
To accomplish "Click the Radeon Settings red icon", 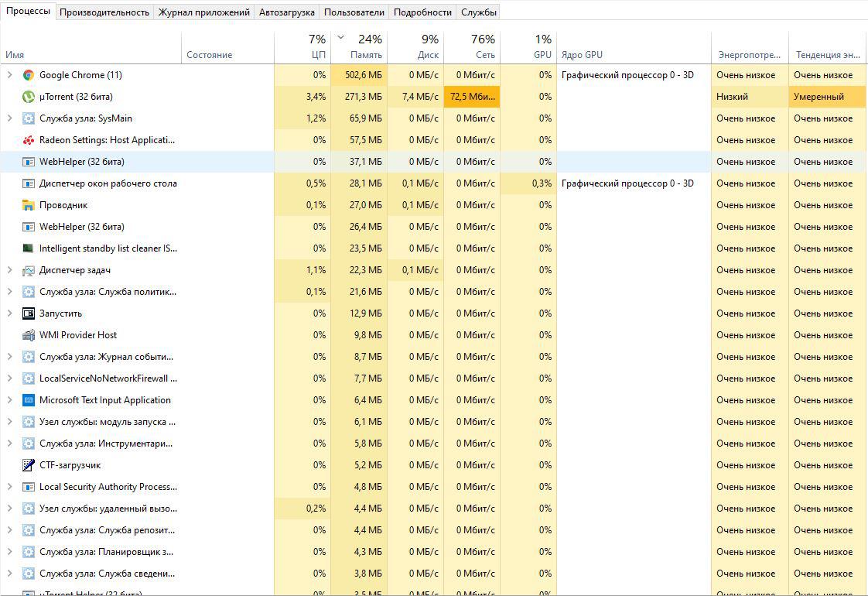I will point(29,140).
